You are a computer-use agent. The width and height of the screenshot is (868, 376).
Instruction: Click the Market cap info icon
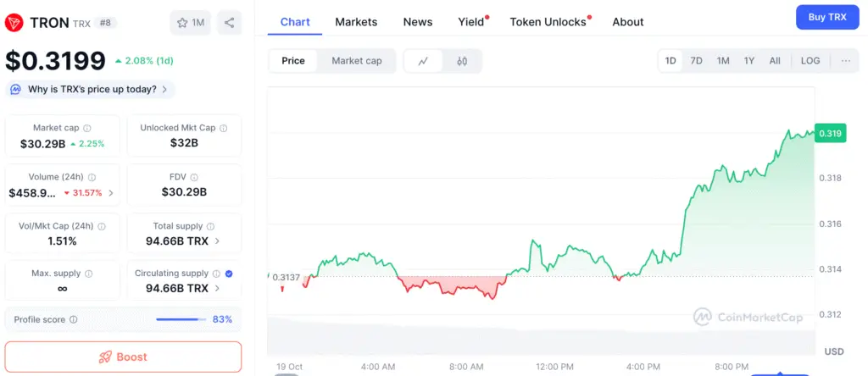(x=88, y=128)
